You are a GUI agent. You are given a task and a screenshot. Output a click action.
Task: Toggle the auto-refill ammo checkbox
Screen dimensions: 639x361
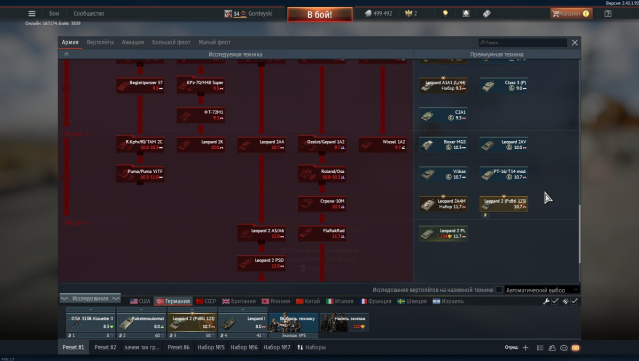tap(574, 301)
